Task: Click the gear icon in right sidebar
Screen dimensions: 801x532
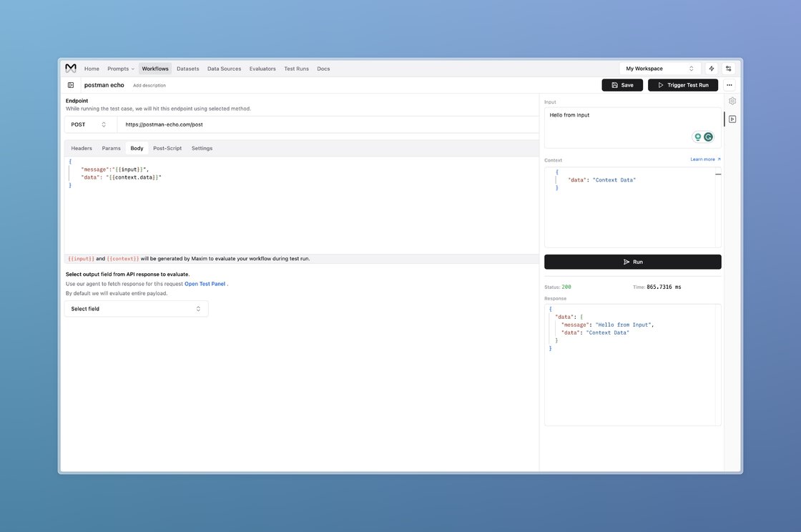Action: click(732, 101)
